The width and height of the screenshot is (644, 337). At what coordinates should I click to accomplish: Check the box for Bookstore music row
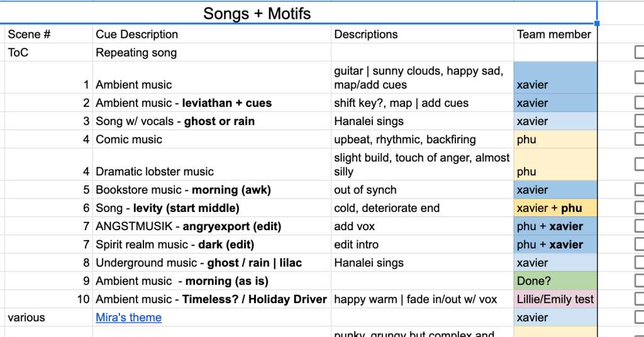640,190
